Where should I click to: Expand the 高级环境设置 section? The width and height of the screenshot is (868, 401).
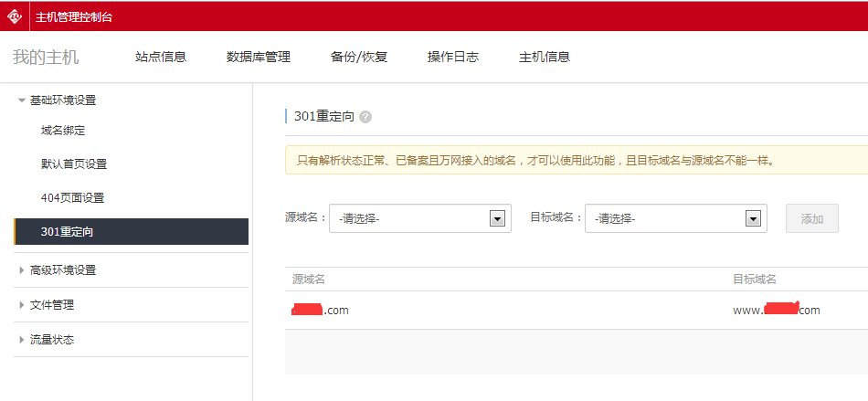[62, 270]
